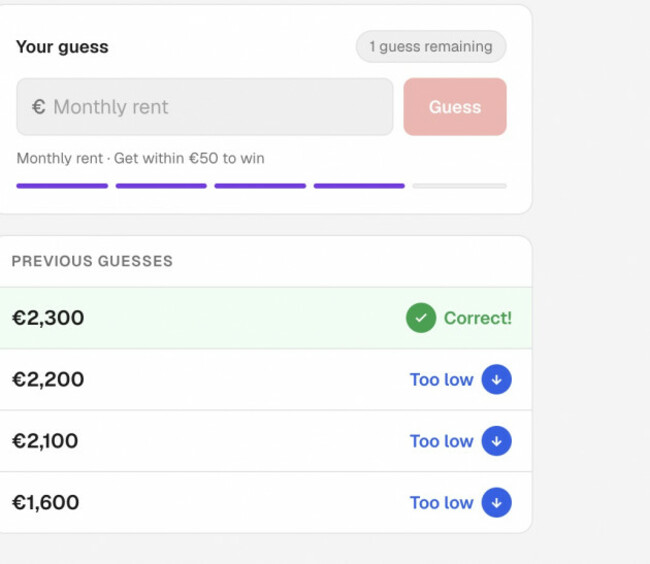650x564 pixels.
Task: Click the Previous Guesses header
Action: pos(92,261)
